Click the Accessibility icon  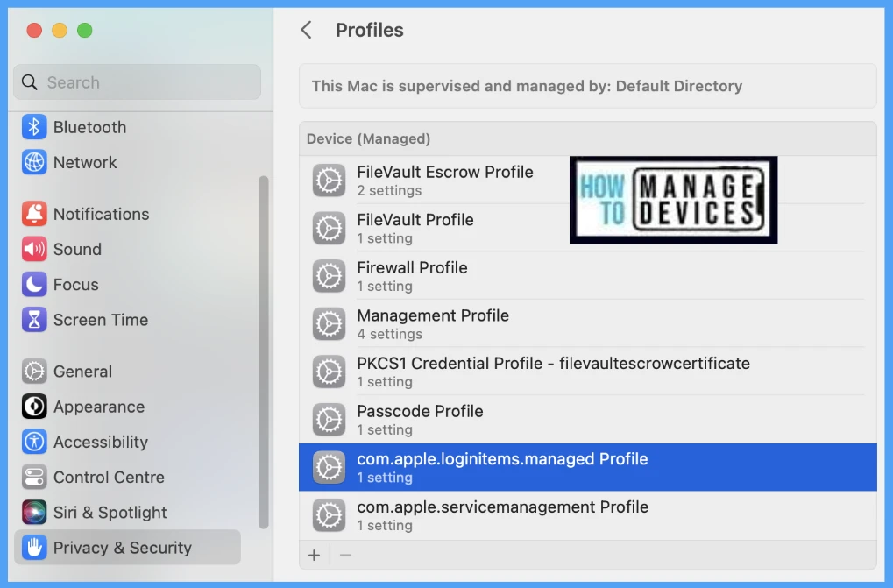[x=34, y=442]
